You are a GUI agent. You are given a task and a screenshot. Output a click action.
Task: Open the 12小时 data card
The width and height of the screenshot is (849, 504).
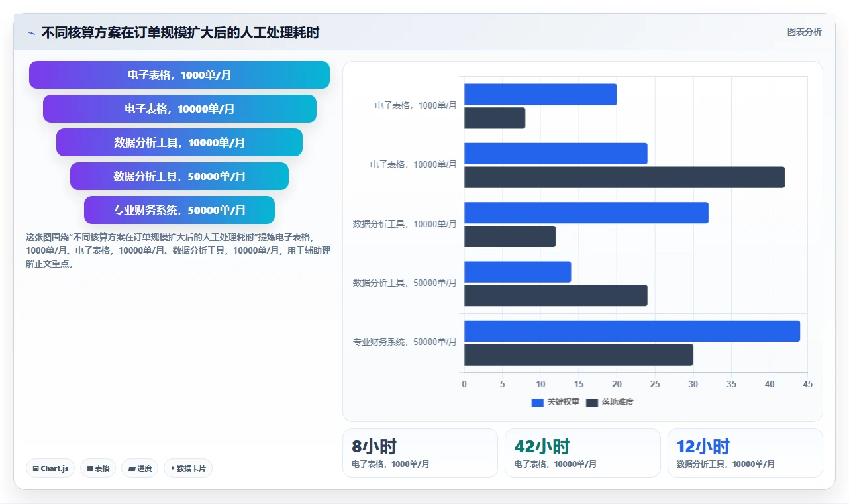745,453
